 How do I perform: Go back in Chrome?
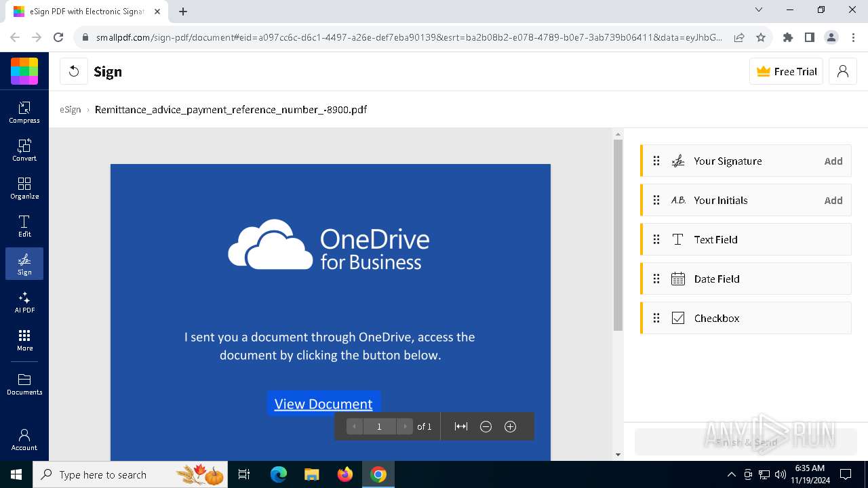(x=15, y=37)
